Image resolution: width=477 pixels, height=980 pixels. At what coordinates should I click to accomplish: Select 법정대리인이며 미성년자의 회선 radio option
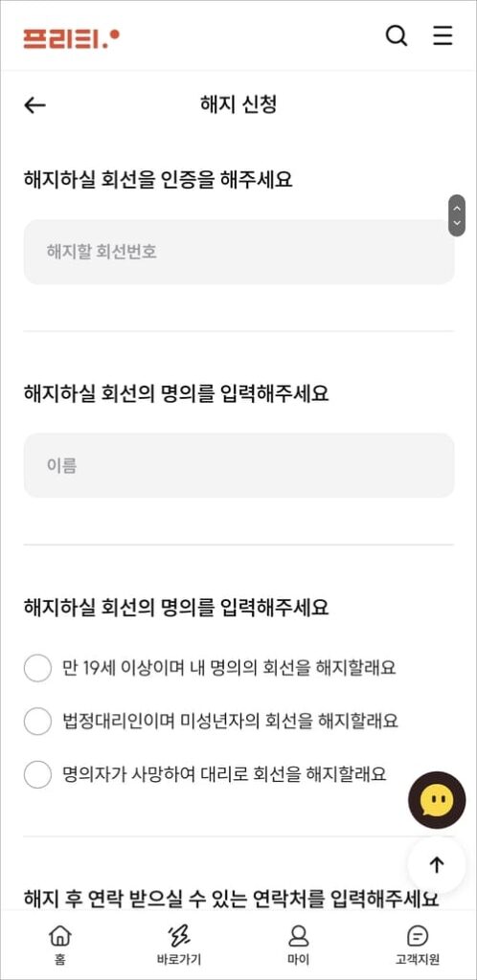(37, 722)
